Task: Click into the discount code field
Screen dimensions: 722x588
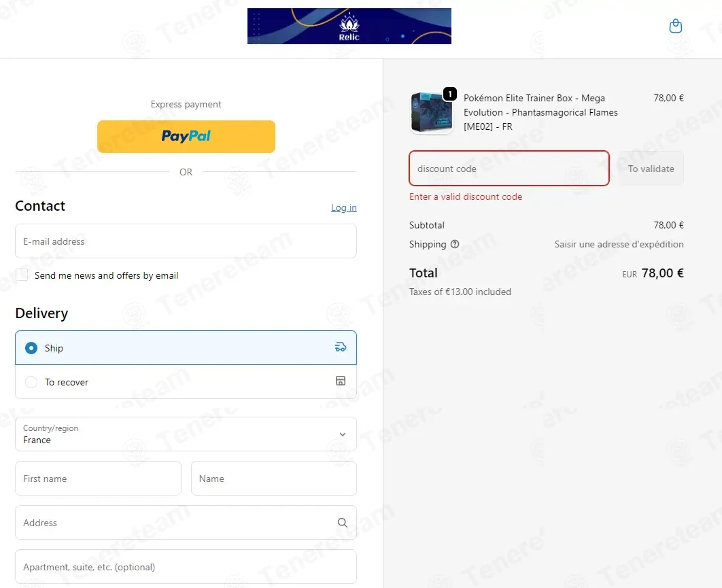Action: click(509, 169)
